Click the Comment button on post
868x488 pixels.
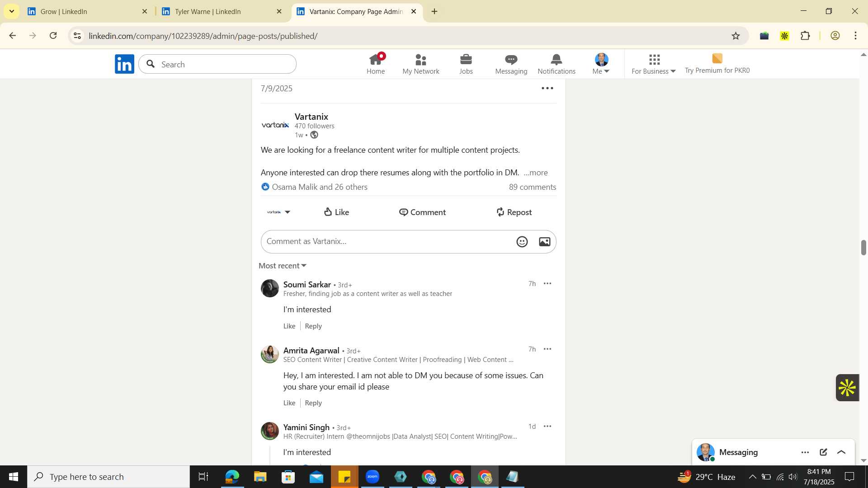pos(422,212)
